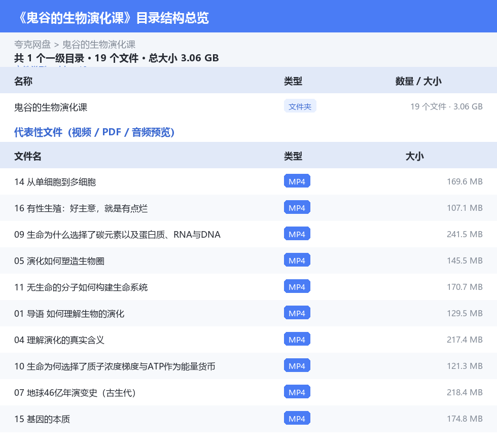The image size is (497, 448).
Task: Click the MP4 badge for file 10
Action: tap(297, 365)
